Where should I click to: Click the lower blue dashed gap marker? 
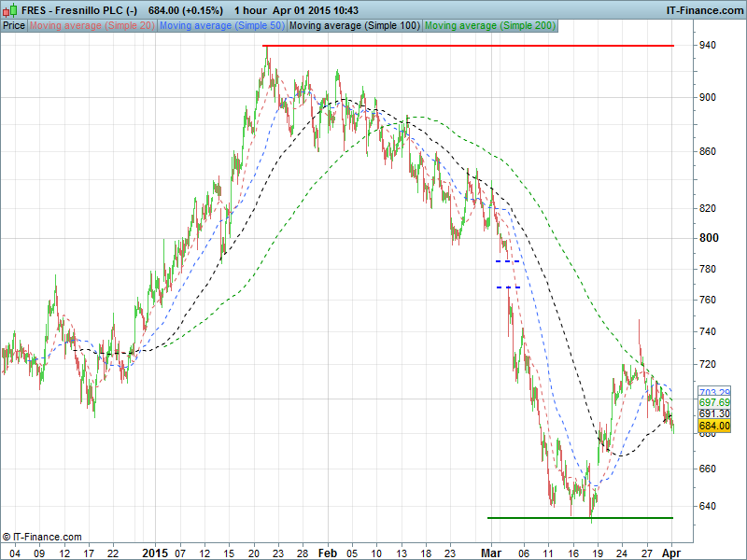[507, 287]
